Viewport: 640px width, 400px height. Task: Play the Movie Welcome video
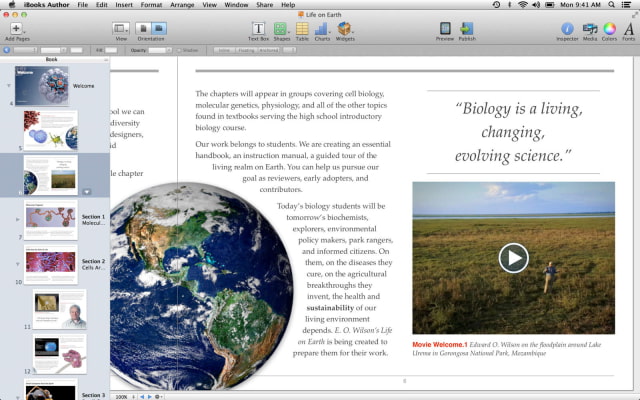click(513, 258)
